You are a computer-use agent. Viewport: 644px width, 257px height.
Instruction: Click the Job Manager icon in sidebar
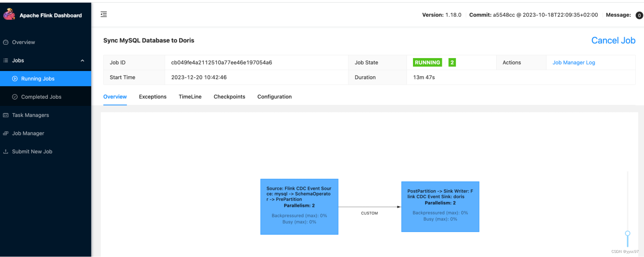6,133
